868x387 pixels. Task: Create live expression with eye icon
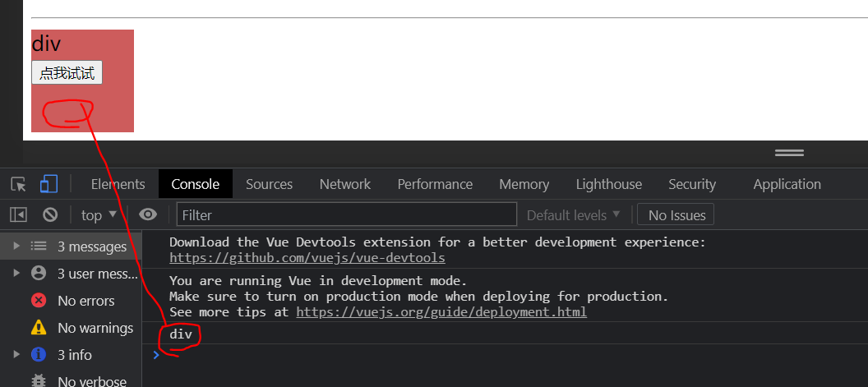click(148, 214)
